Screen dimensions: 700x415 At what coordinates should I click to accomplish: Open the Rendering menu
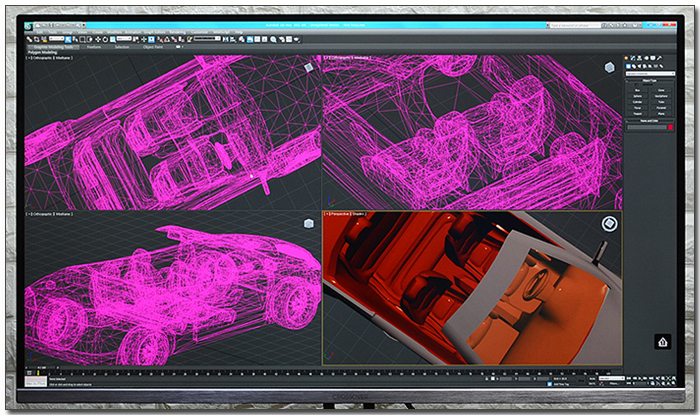[x=176, y=32]
